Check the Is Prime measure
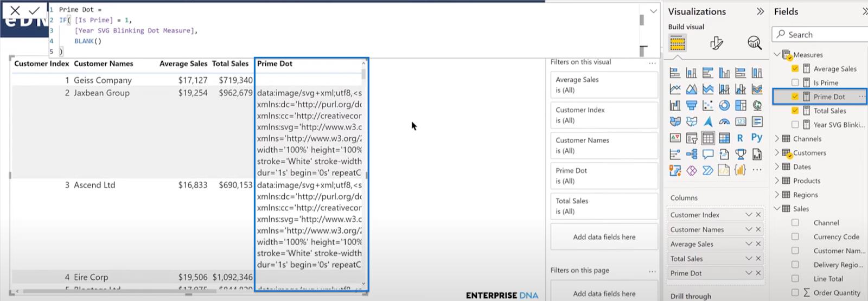This screenshot has width=868, height=301. point(795,82)
